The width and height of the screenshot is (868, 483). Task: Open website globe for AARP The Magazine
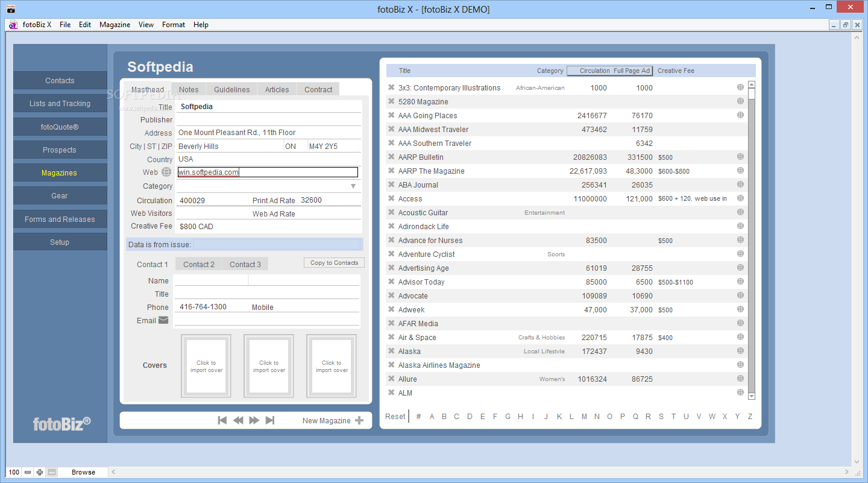coord(740,171)
